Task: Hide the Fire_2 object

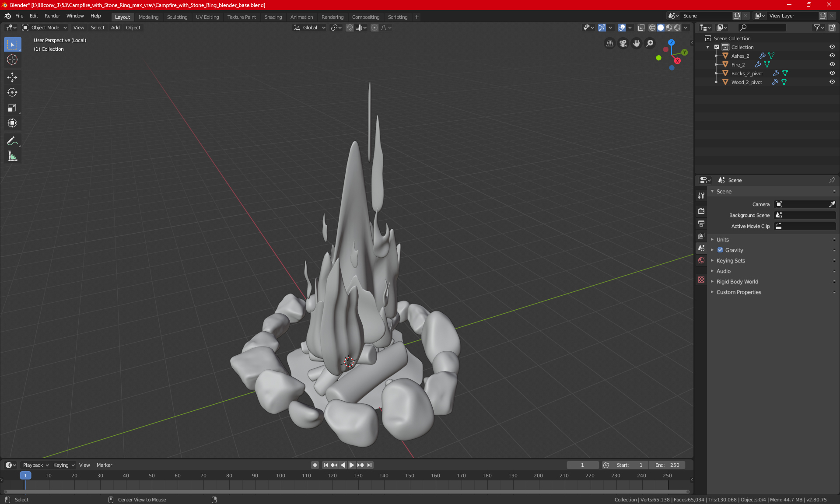Action: pyautogui.click(x=832, y=64)
